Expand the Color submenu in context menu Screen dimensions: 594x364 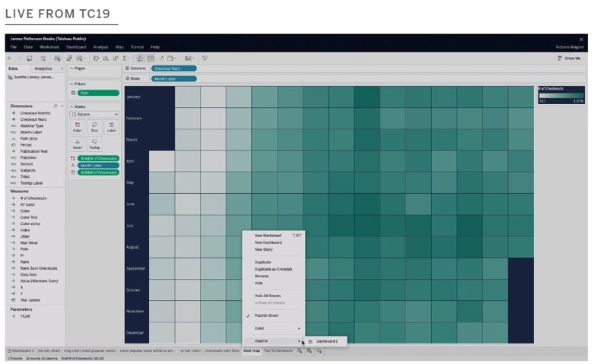(274, 328)
